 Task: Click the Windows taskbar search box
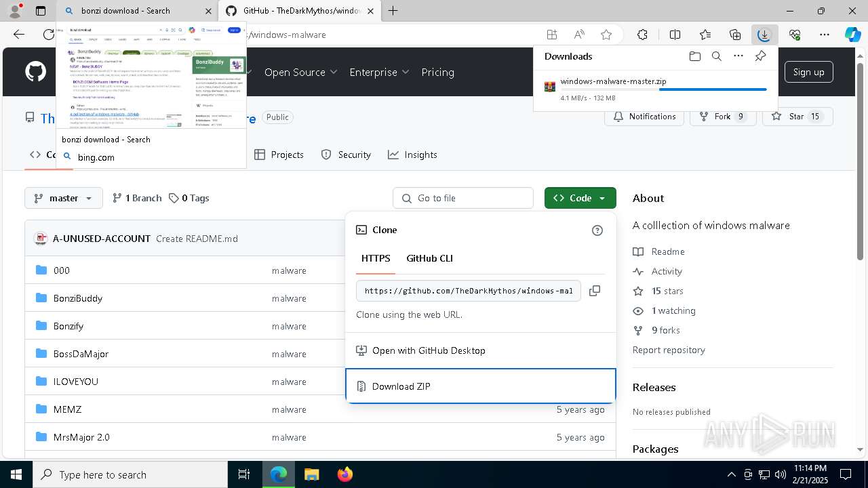130,474
